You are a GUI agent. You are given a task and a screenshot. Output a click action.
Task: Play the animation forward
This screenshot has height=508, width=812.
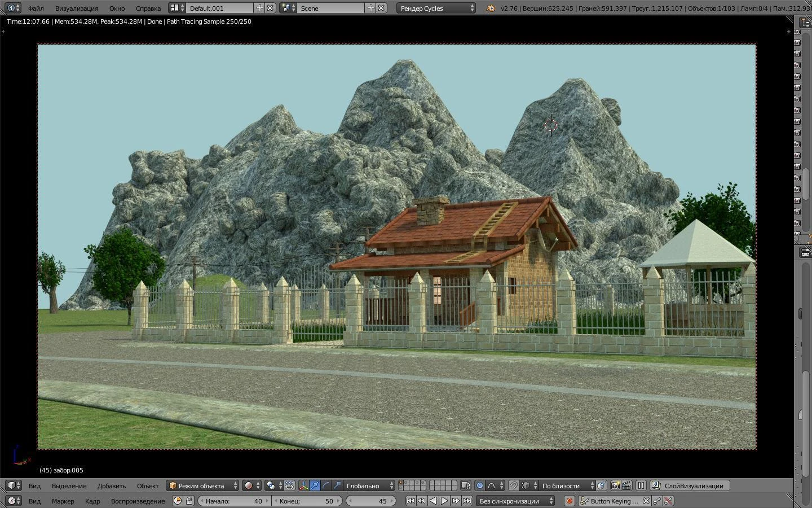click(444, 501)
